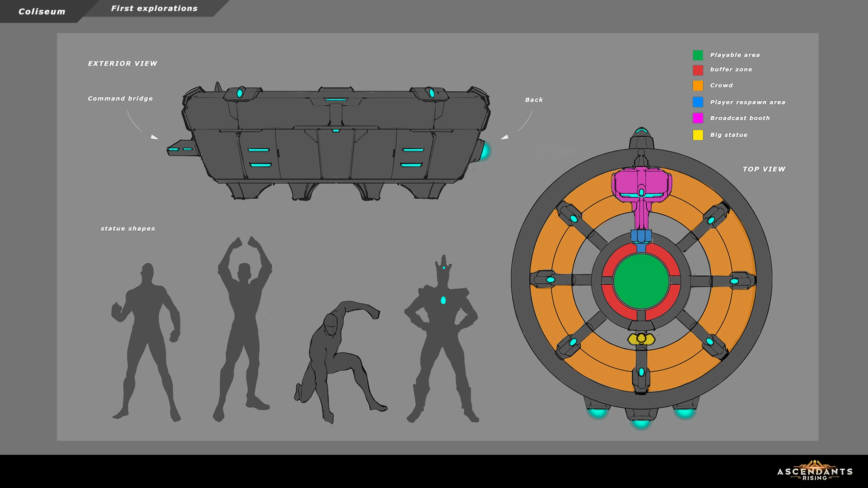
Task: Select the magenta Broadcast booth swatch
Action: point(698,118)
